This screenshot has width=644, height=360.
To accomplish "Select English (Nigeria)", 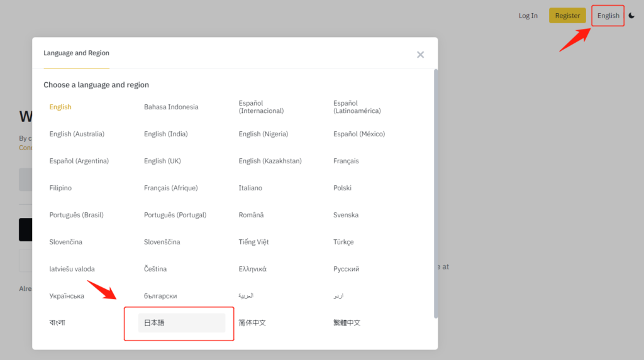I will pyautogui.click(x=264, y=134).
